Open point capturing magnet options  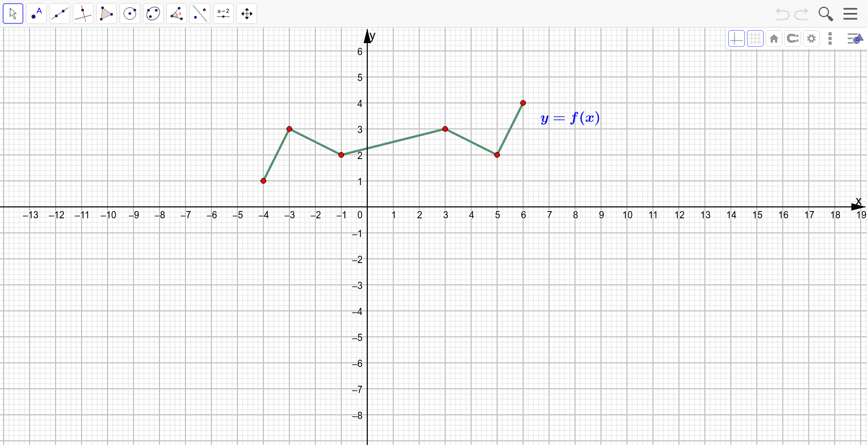pyautogui.click(x=793, y=38)
